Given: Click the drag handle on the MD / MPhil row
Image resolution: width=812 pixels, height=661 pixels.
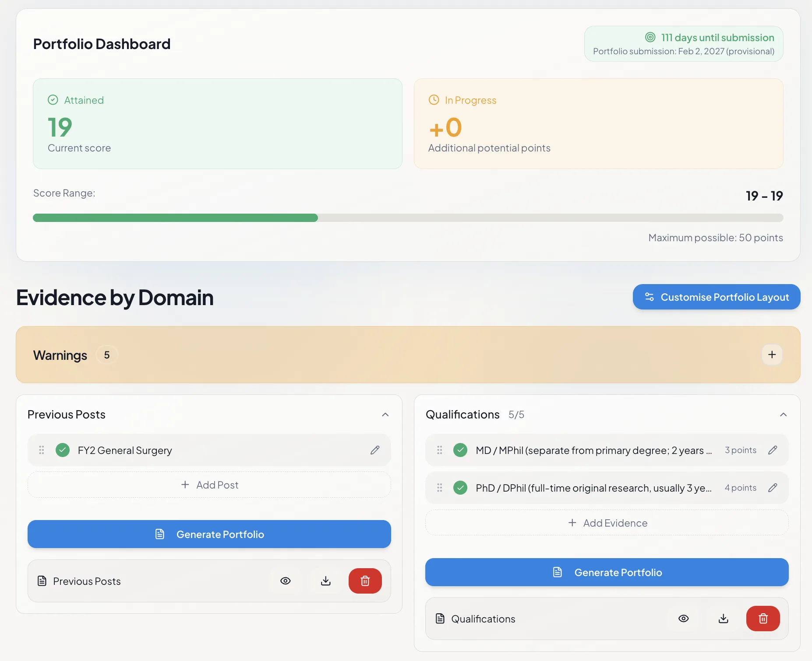Looking at the screenshot, I should click(440, 450).
